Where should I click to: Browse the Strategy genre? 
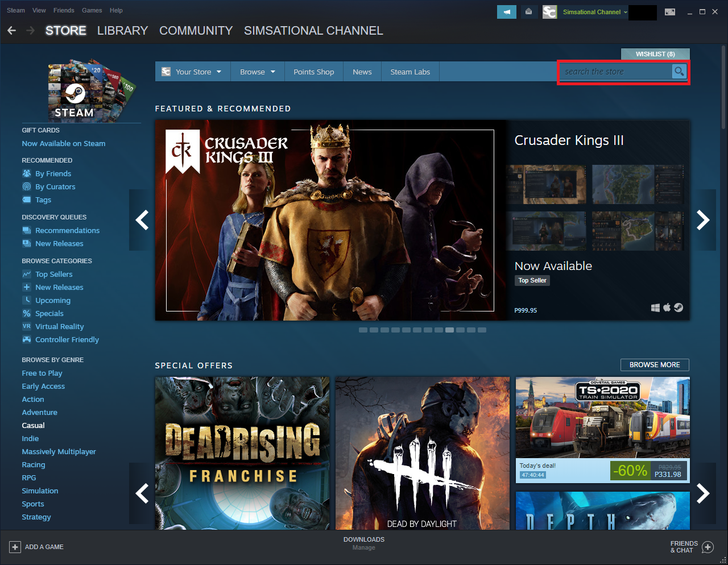36,517
